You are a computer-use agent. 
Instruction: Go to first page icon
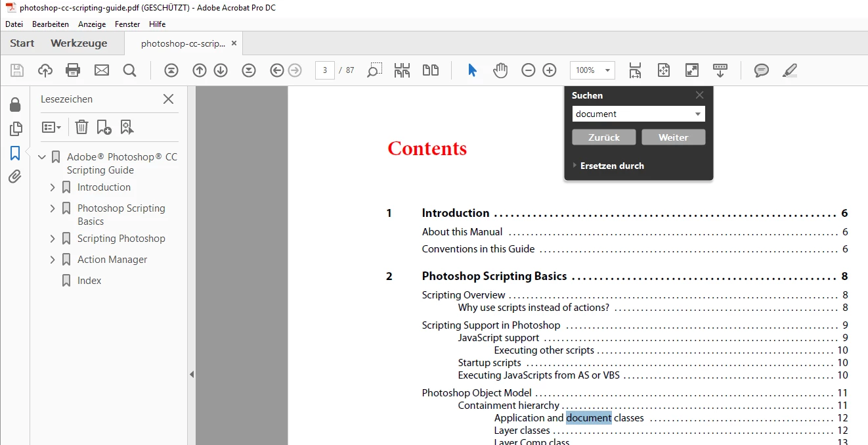[x=171, y=70]
